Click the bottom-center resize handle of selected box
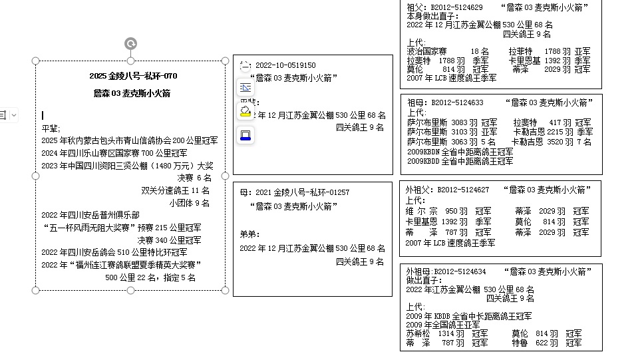The image size is (644, 352). pos(131,291)
